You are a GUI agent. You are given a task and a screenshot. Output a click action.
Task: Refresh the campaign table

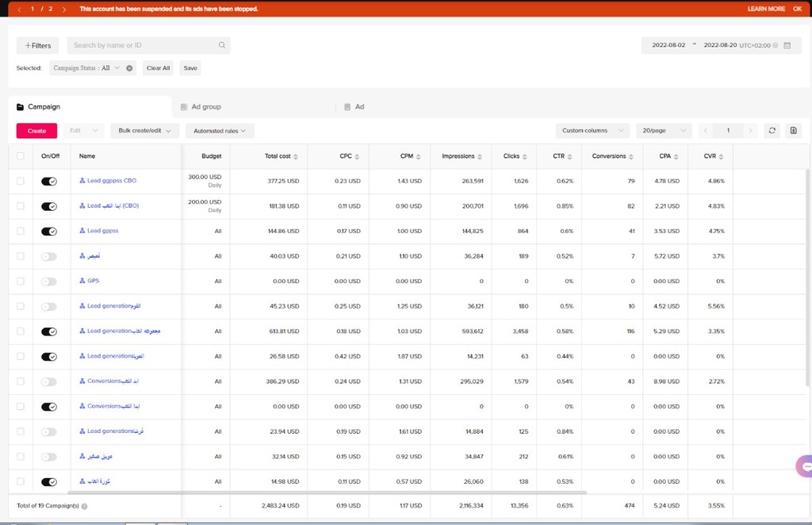coord(772,131)
